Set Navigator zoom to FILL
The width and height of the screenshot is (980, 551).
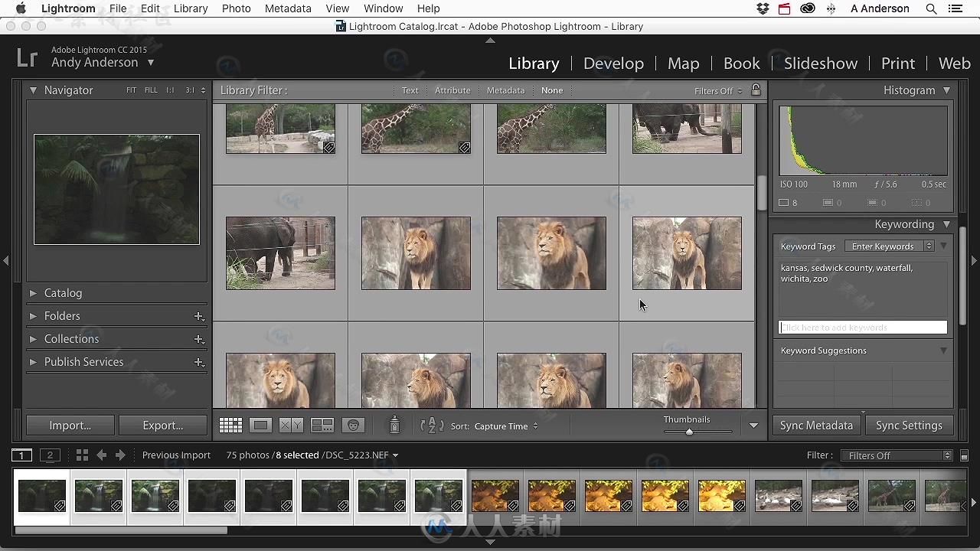(x=151, y=90)
